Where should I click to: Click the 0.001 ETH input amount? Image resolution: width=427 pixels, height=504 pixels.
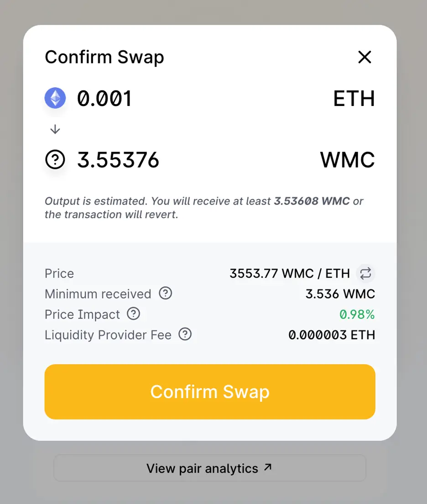104,98
